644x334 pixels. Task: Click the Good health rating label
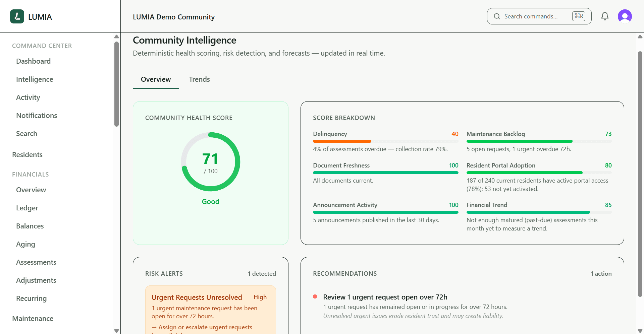coord(211,202)
